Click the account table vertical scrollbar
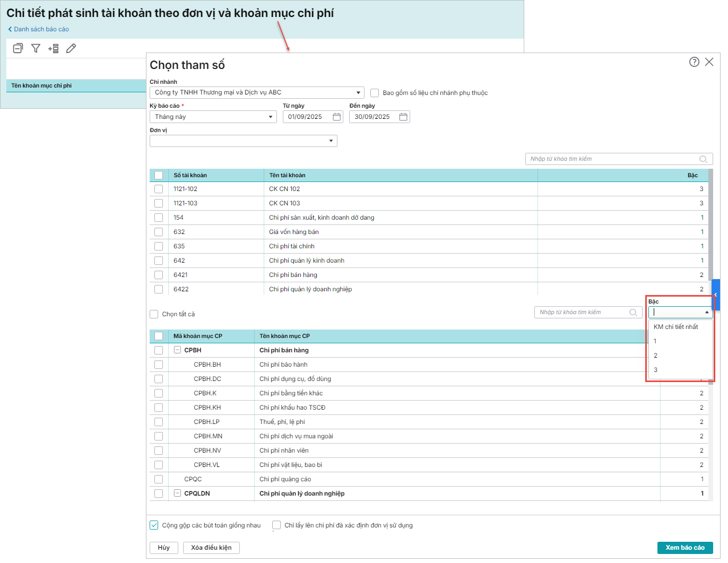The height and width of the screenshot is (563, 728). [710, 228]
